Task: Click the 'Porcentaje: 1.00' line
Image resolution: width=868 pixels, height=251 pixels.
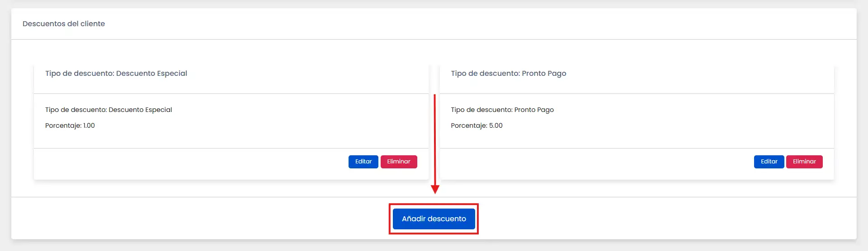Action: pyautogui.click(x=70, y=125)
